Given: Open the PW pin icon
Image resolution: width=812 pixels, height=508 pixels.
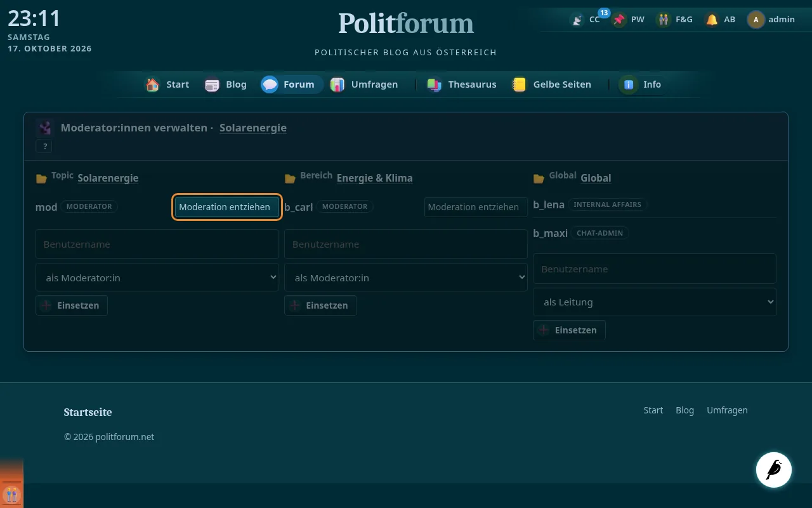Looking at the screenshot, I should [x=619, y=20].
